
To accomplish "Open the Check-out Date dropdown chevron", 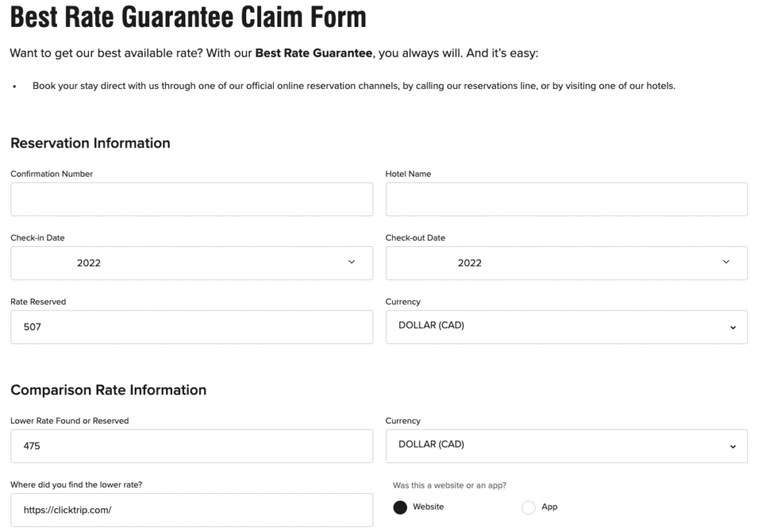I will tap(725, 263).
